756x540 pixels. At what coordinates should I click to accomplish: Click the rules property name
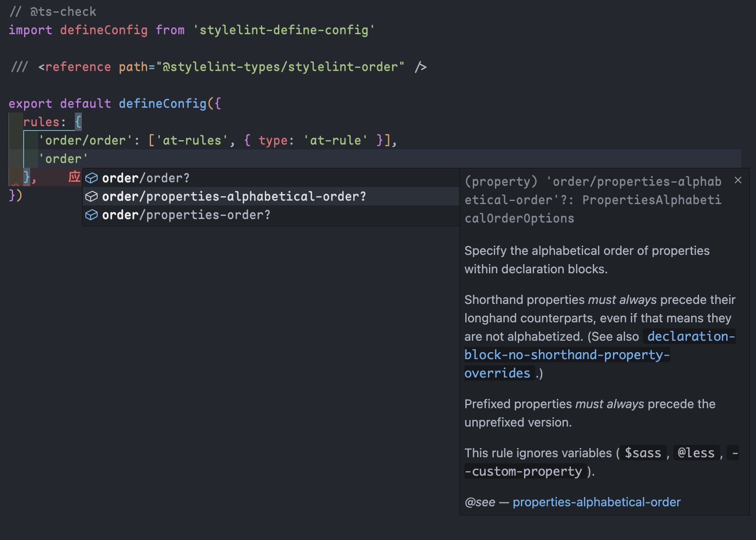(41, 122)
